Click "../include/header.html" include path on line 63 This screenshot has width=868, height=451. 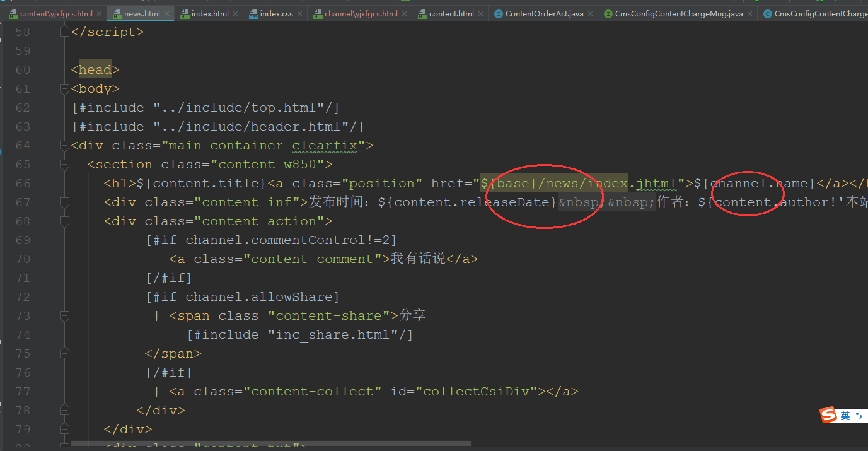pyautogui.click(x=255, y=126)
